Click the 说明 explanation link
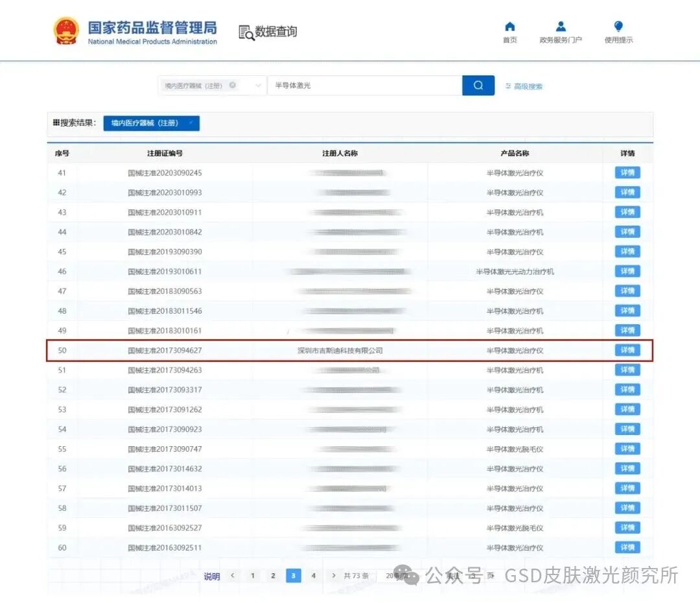This screenshot has width=700, height=603. tap(211, 576)
